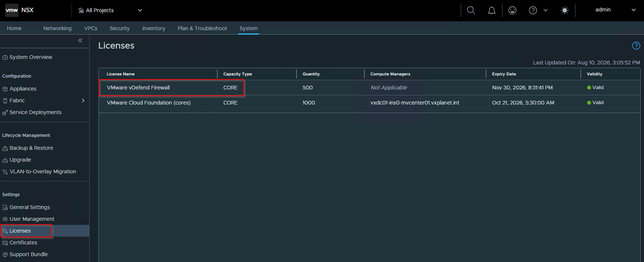Click the Capacity Type column header

238,74
